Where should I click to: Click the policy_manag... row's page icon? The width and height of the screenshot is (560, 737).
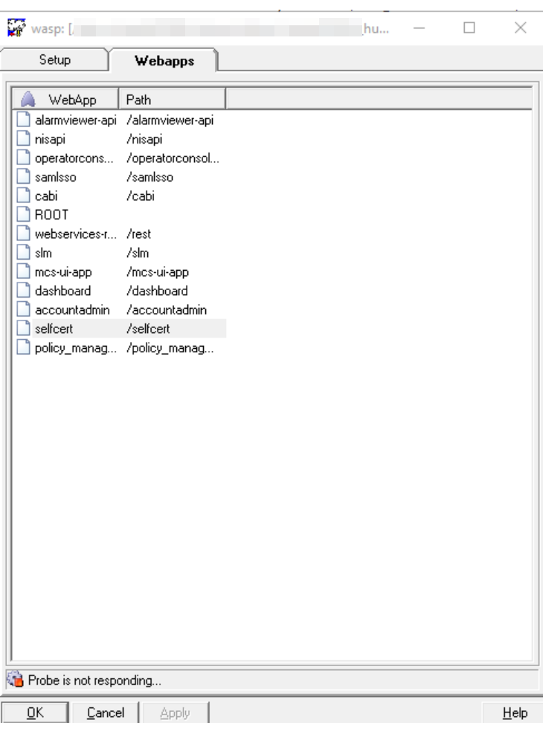pyautogui.click(x=24, y=348)
